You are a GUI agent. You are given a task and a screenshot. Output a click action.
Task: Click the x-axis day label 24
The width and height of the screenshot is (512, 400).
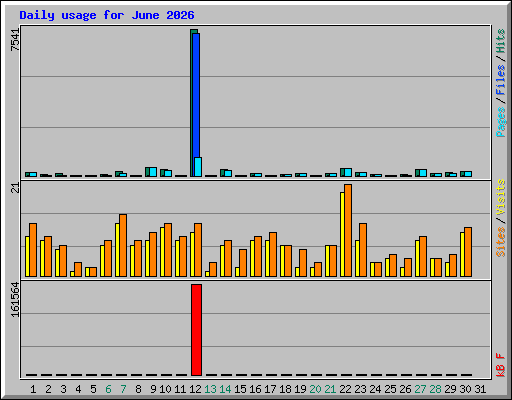pyautogui.click(x=375, y=389)
